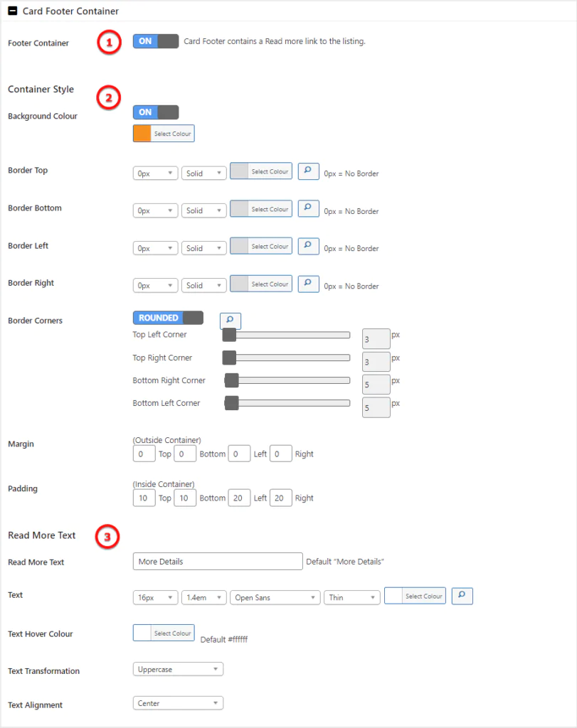Open the Border Top width dropdown

(155, 173)
